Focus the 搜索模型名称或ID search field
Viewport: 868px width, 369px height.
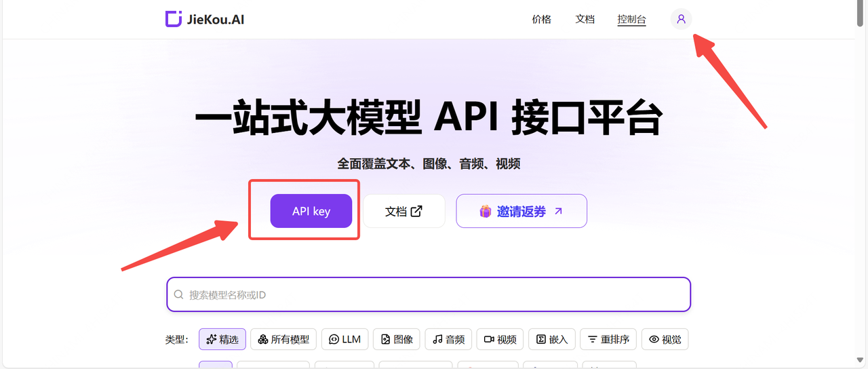pyautogui.click(x=429, y=294)
